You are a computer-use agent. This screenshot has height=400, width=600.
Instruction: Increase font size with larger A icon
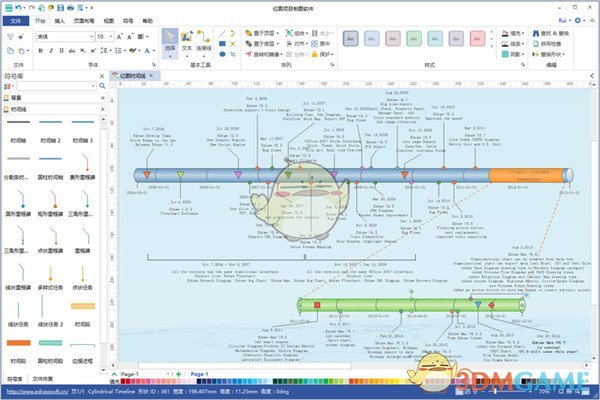[119, 37]
